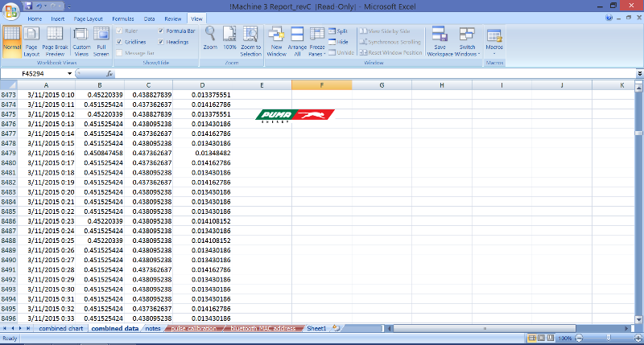This screenshot has height=345, width=644.
Task: Open Switch Windows dropdown
Action: 467,42
